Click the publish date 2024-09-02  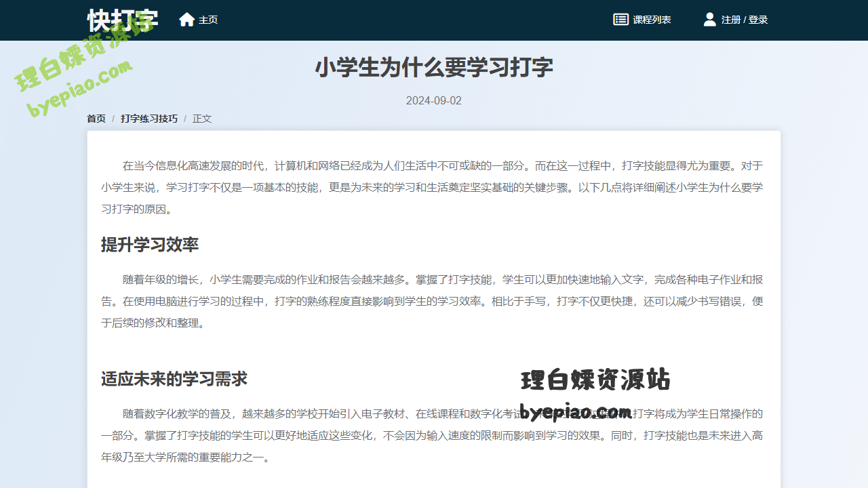coord(434,100)
